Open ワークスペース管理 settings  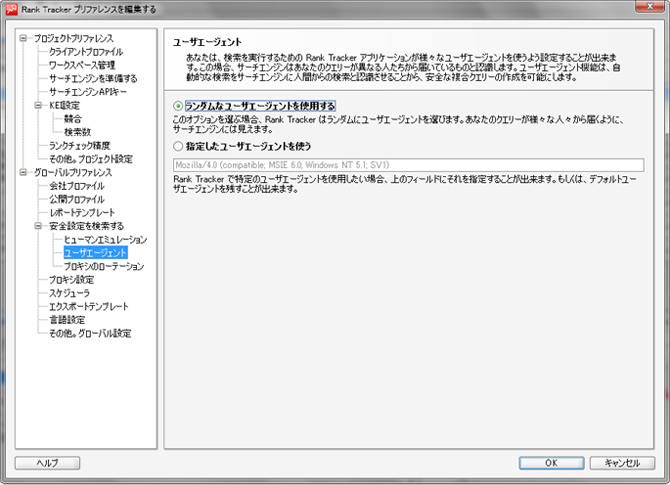(x=82, y=65)
